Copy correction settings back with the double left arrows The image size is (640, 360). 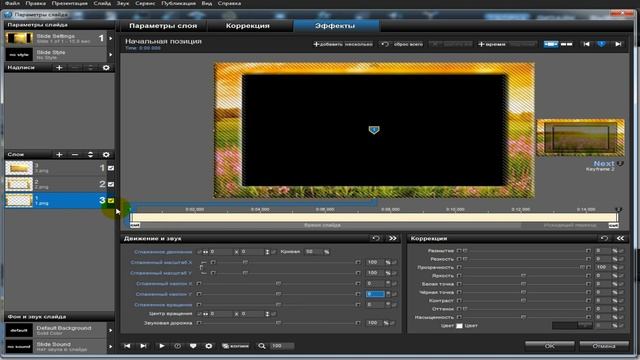(620, 238)
